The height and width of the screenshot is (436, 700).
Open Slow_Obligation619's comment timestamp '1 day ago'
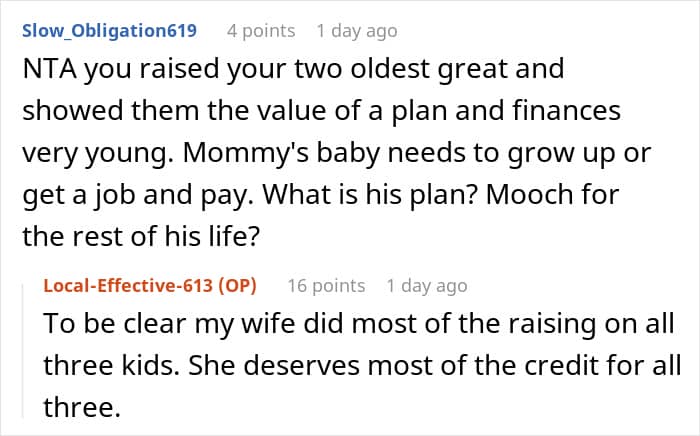click(356, 30)
